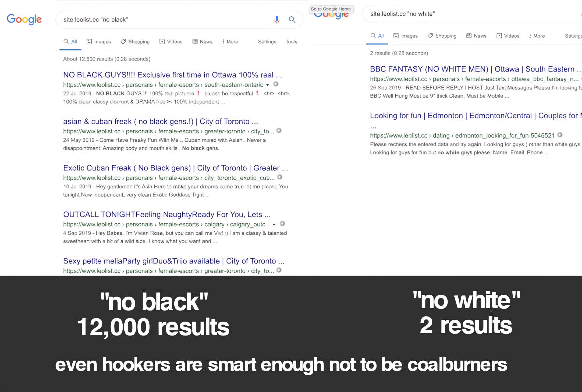Open the "asian & cuban freak" result link
This screenshot has height=392, width=582.
(x=160, y=121)
